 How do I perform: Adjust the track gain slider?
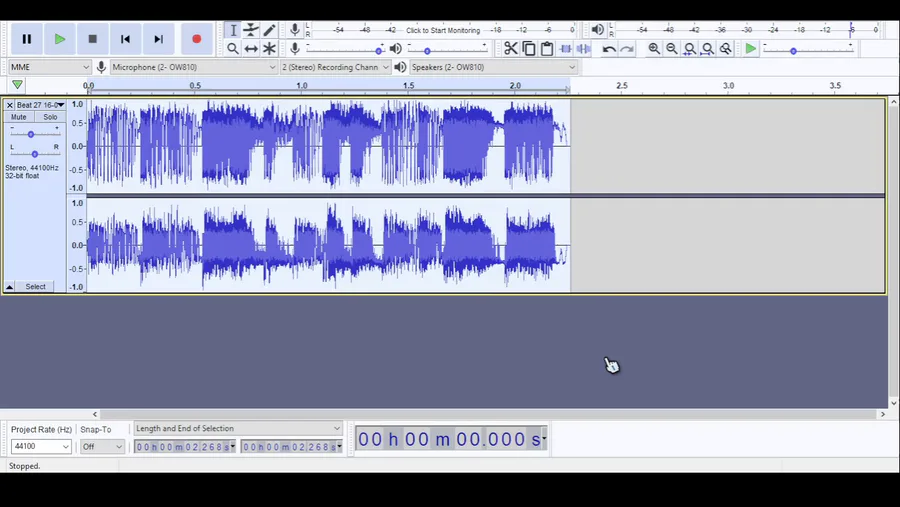tap(31, 134)
